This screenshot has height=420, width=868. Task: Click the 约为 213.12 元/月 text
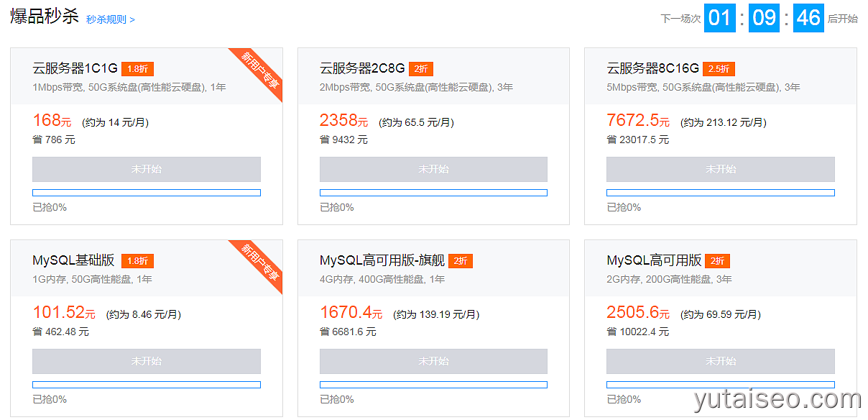coord(723,122)
